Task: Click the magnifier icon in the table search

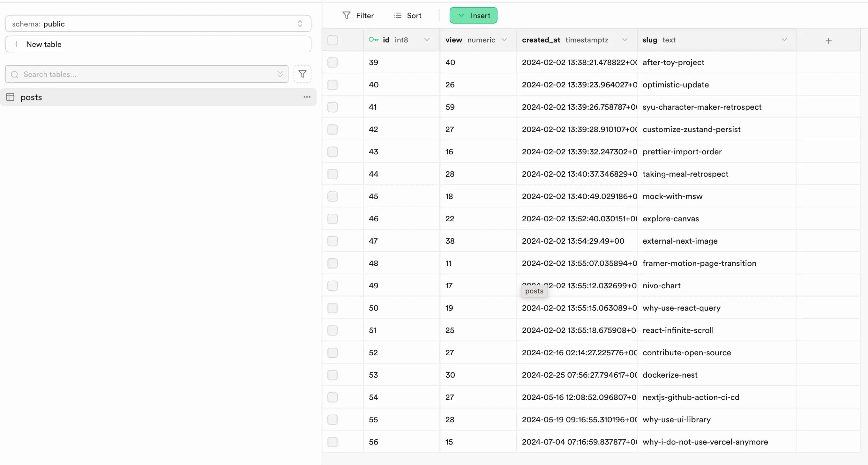Action: point(14,74)
